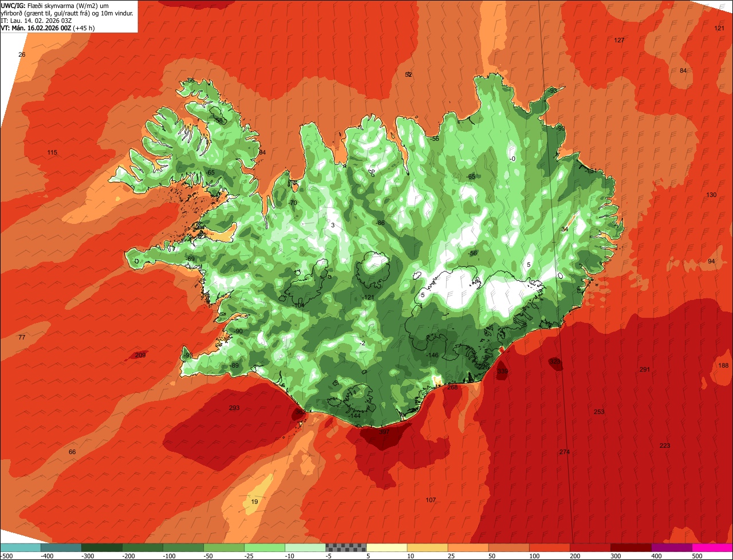Click the value 19 on the yellow patch
This screenshot has height=560, width=733.
click(255, 502)
